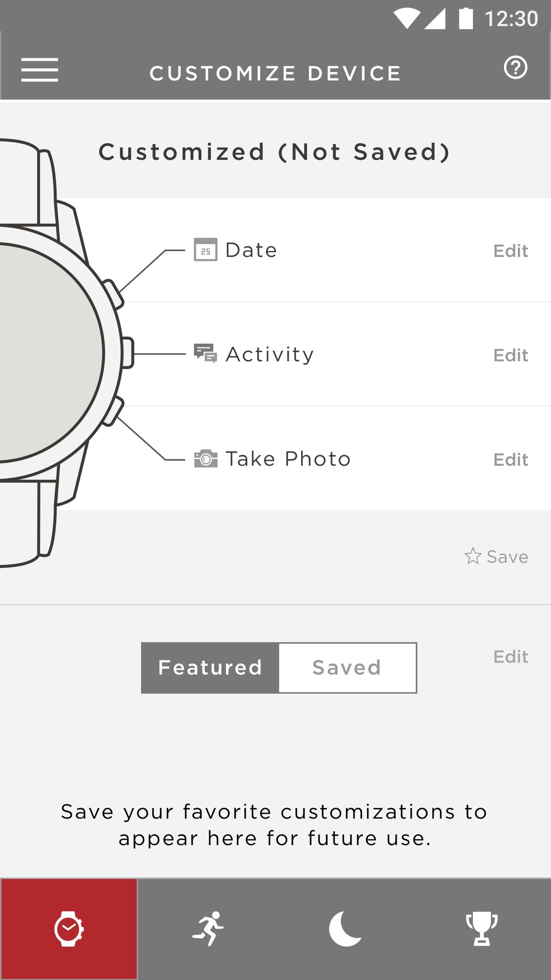Viewport: 551px width, 980px height.
Task: Switch to the running activity tab
Action: tap(207, 929)
